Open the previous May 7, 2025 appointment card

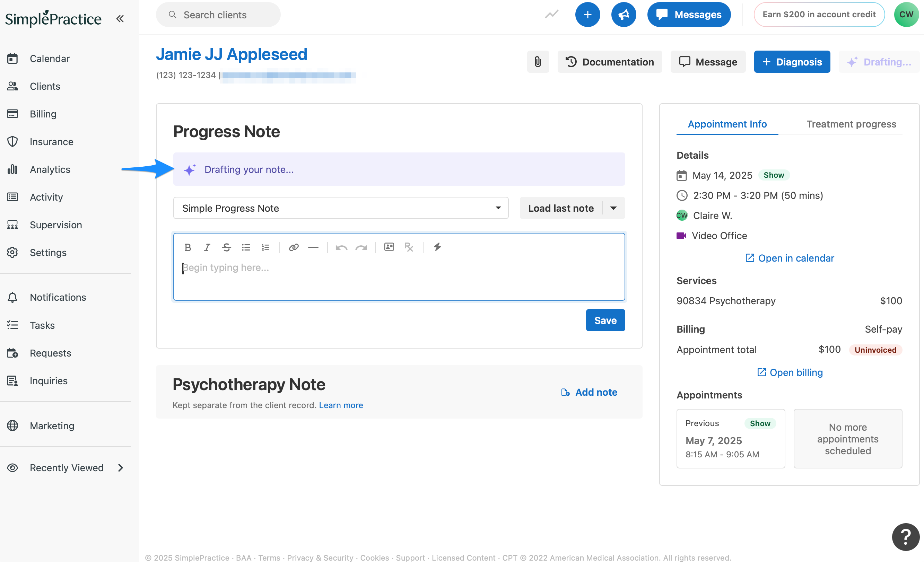(x=731, y=439)
